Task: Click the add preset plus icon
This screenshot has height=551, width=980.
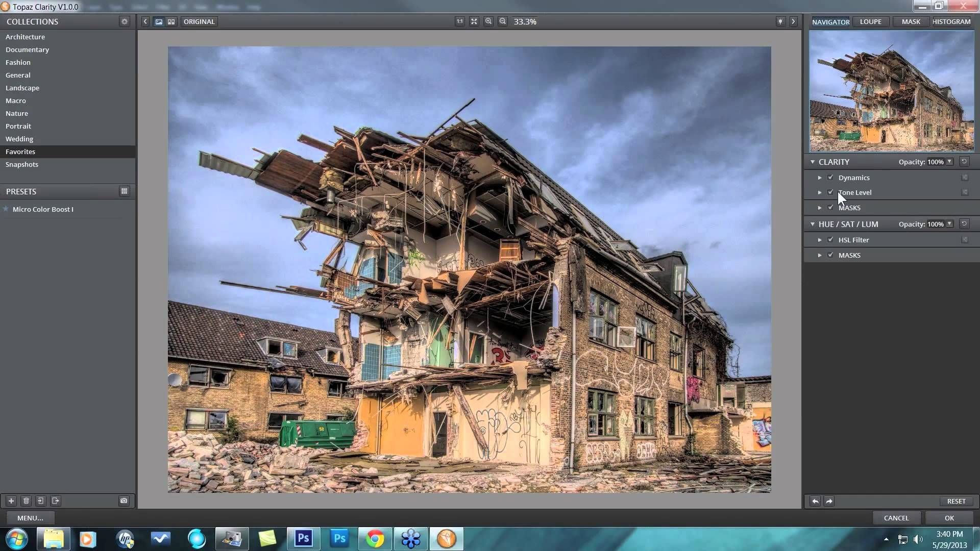Action: [11, 501]
